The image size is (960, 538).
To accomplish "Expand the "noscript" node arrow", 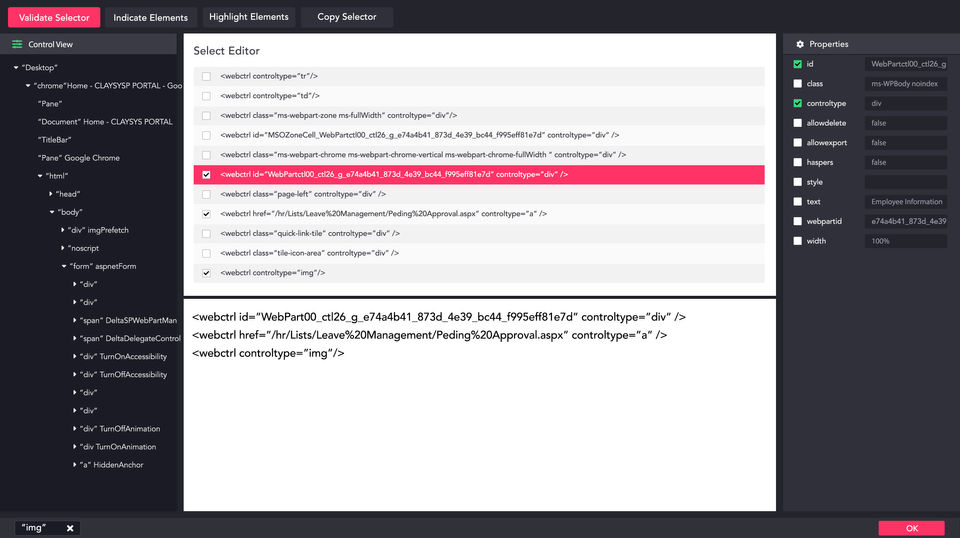I will tap(64, 248).
